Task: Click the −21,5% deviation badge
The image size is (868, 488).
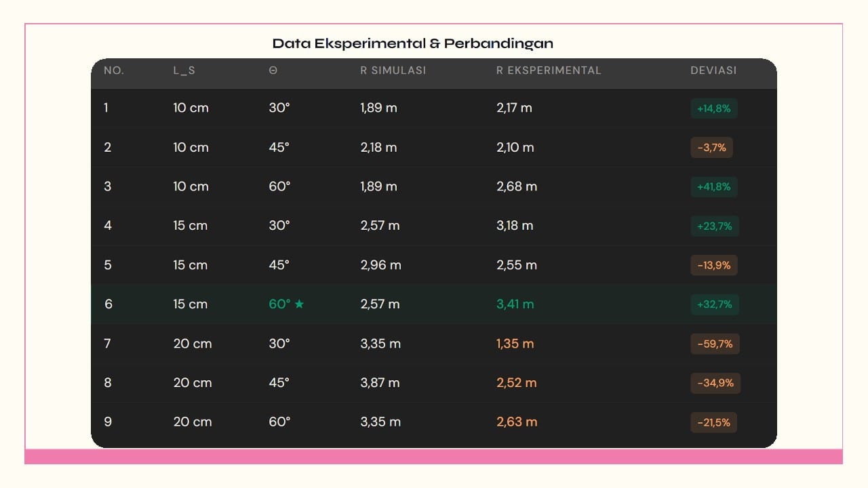Action: pos(713,422)
